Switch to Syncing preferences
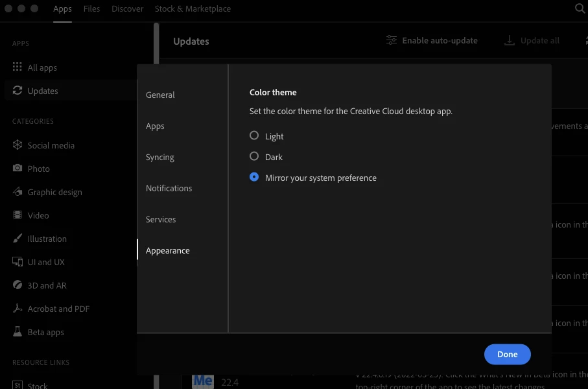Screen dimensions: 588x389 (x=159, y=157)
